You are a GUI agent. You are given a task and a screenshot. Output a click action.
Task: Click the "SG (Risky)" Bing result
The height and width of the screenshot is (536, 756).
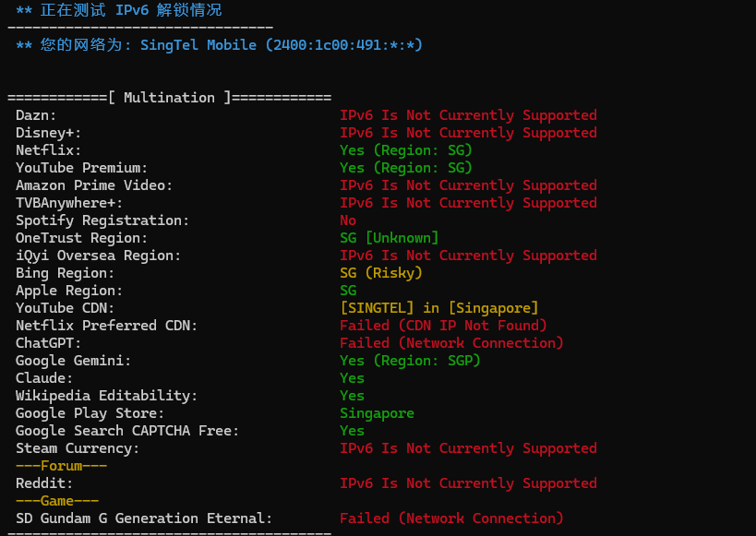point(380,273)
